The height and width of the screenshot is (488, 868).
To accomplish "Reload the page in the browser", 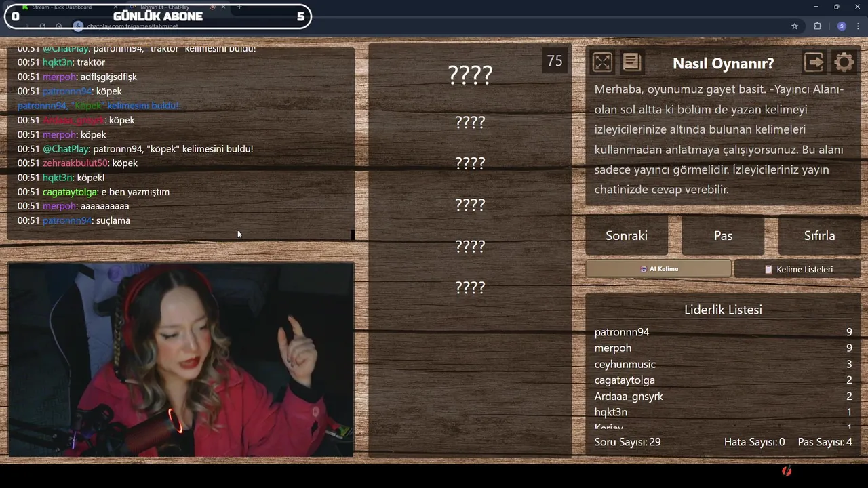I will click(x=42, y=26).
